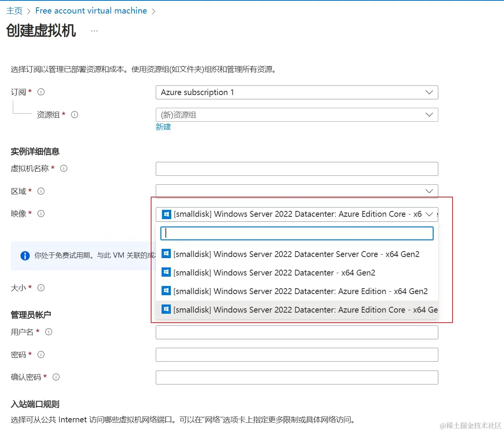Viewport: 504px width, 432px height.
Task: Go to 主页 breadcrumb link
Action: (14, 11)
